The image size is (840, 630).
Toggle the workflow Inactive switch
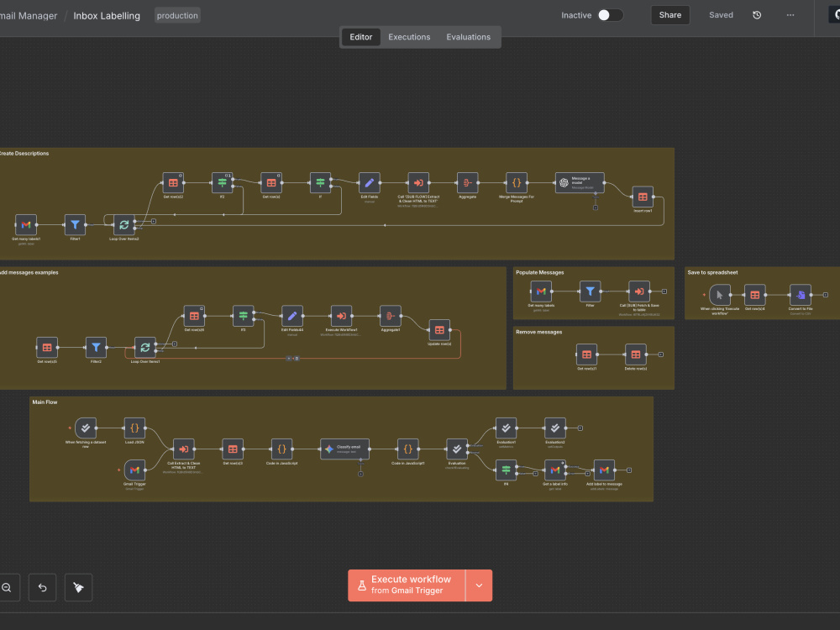(610, 15)
